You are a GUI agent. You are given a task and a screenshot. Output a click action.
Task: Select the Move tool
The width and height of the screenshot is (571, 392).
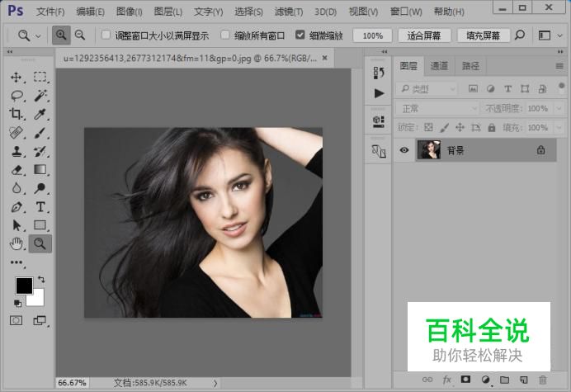(16, 77)
